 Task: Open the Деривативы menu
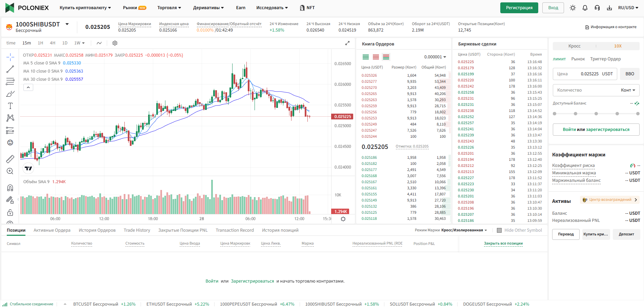coord(208,8)
